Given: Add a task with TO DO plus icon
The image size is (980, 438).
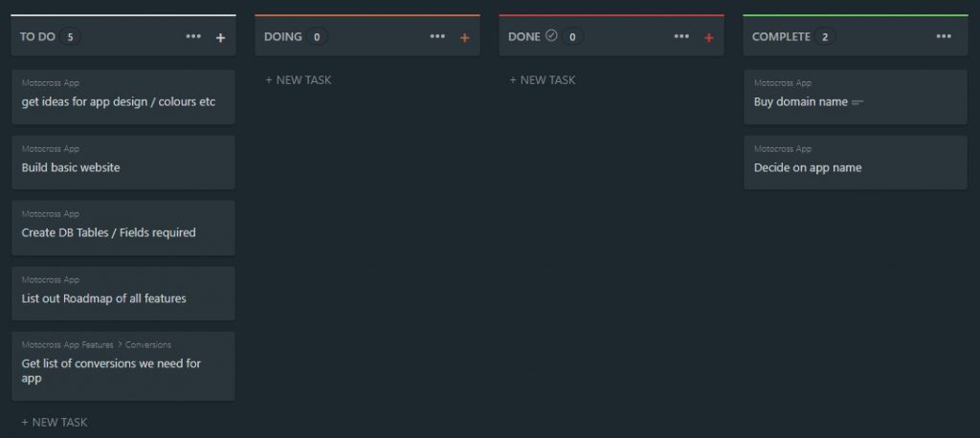Looking at the screenshot, I should 220,37.
